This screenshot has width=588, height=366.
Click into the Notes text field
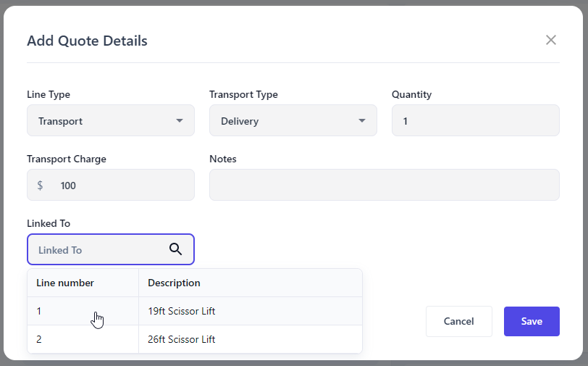click(384, 186)
